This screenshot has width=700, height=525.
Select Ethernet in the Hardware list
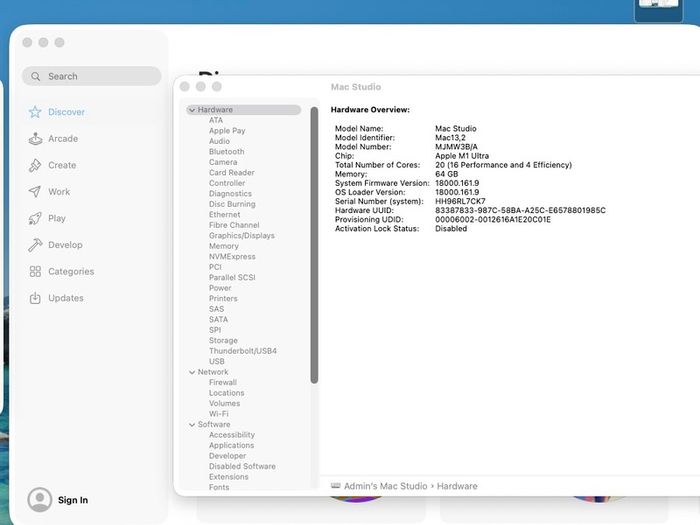(225, 215)
